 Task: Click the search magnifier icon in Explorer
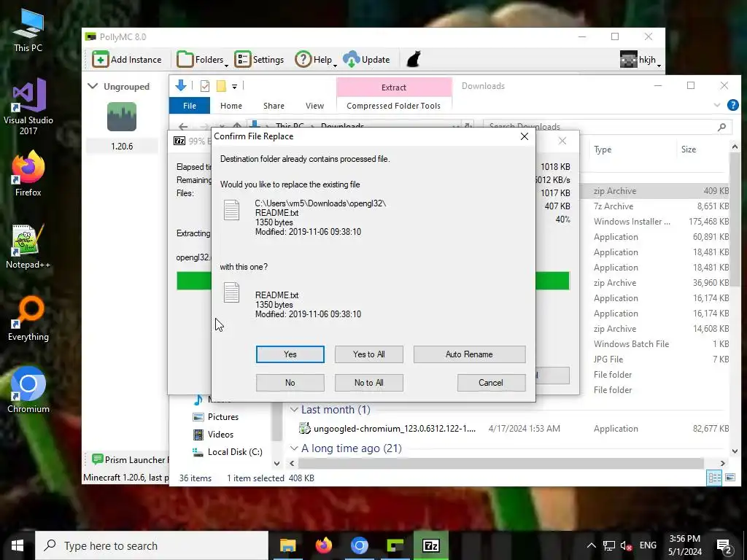tap(721, 127)
